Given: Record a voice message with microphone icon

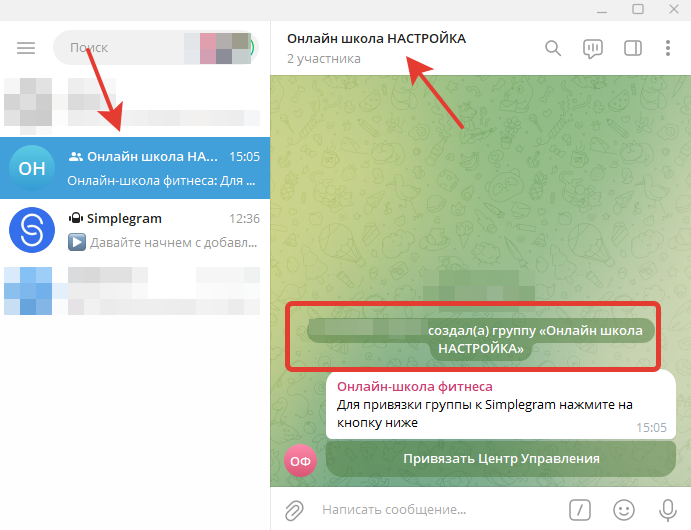Looking at the screenshot, I should pos(668,510).
